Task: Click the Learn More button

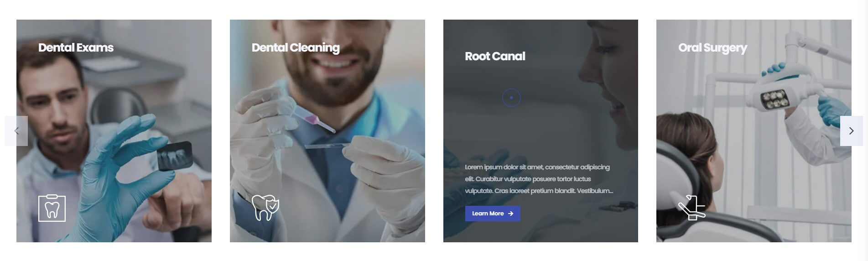Action: click(493, 214)
